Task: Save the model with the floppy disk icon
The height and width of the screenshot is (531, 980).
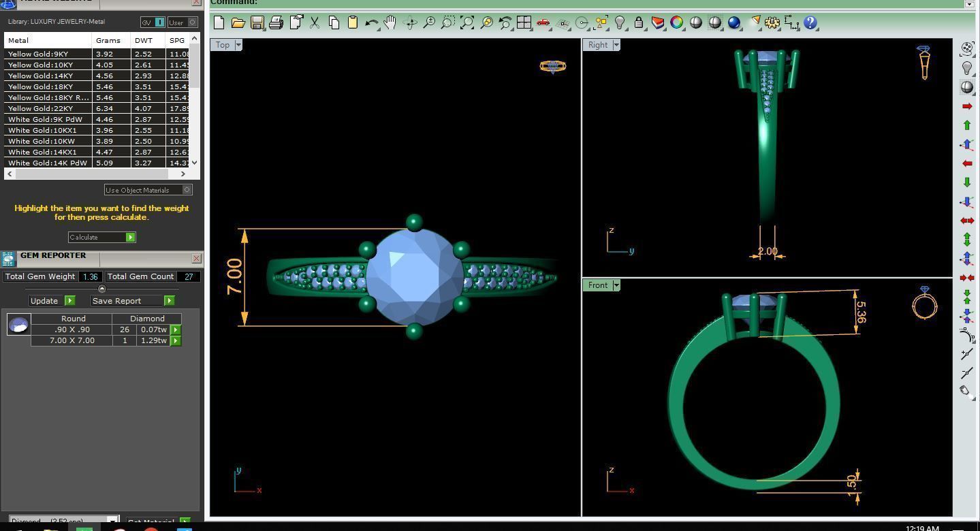Action: click(257, 22)
